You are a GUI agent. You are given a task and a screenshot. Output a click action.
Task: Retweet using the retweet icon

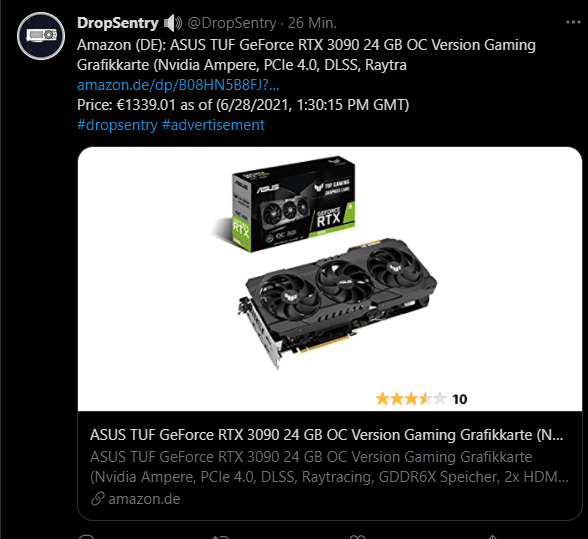(x=220, y=537)
